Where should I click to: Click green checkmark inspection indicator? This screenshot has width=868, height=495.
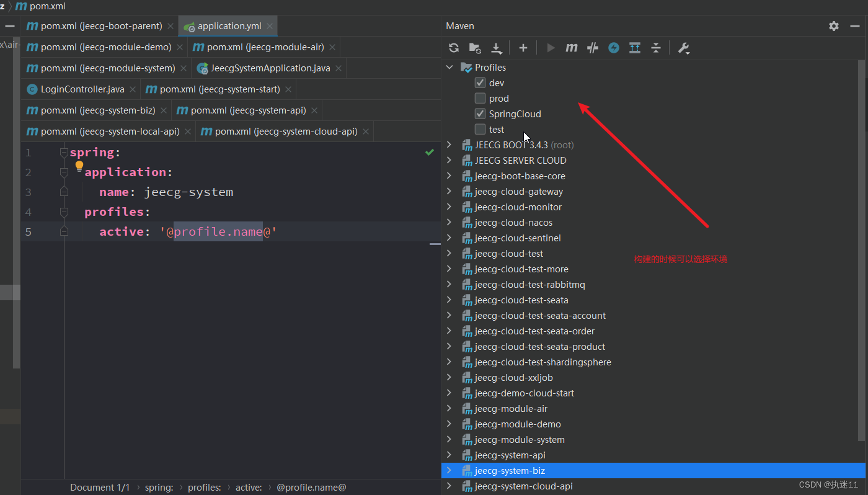[430, 152]
